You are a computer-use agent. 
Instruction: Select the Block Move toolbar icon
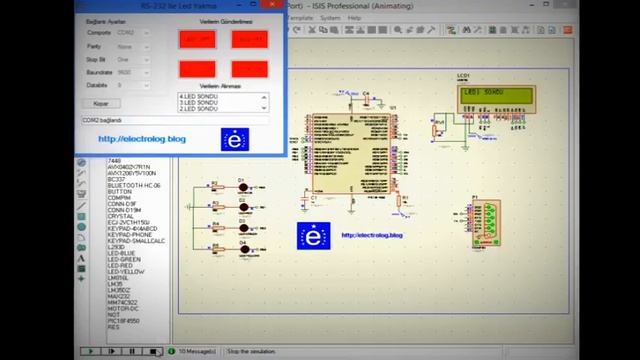[x=360, y=30]
